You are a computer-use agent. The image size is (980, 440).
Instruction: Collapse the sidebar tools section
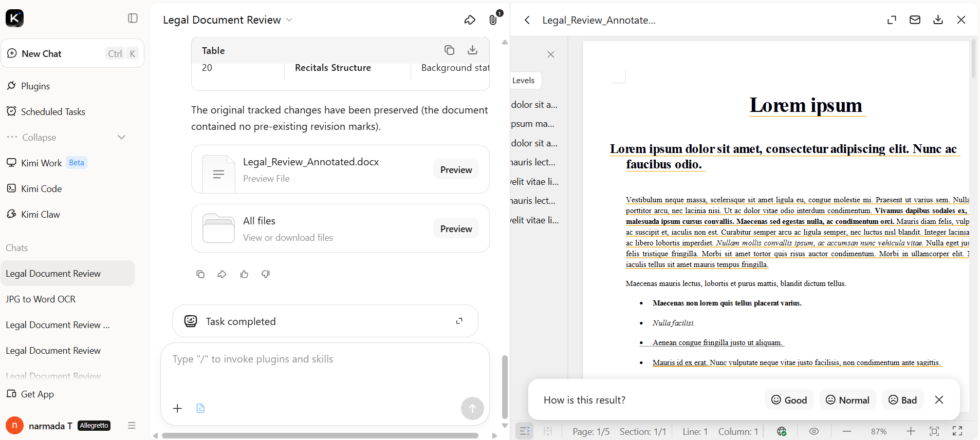(66, 137)
